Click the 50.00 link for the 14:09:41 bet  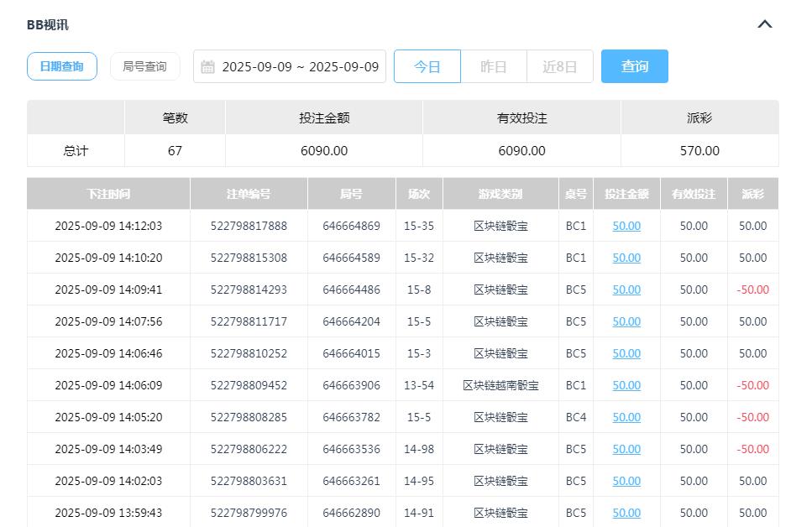626,290
